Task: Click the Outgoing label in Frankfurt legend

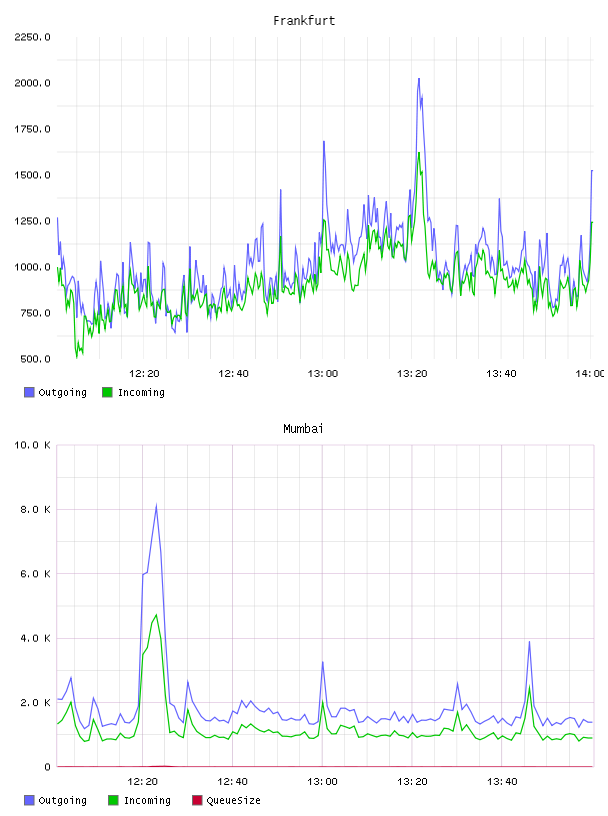Action: point(62,392)
